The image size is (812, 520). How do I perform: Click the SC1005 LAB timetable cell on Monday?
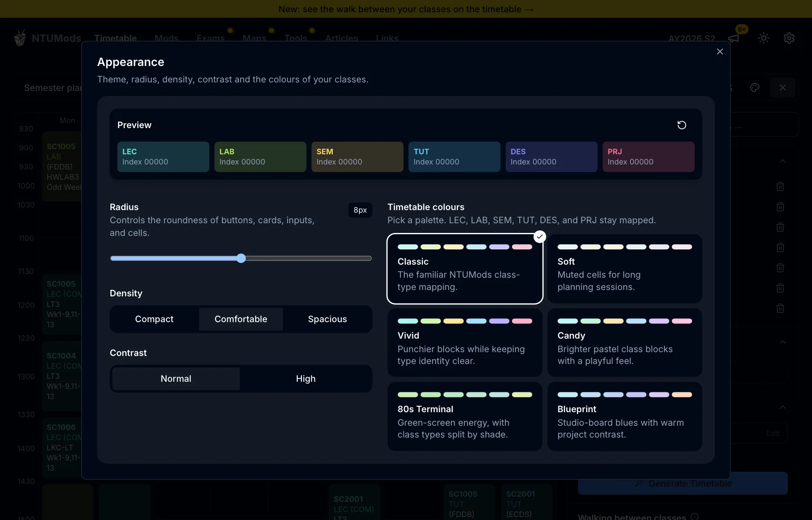click(62, 167)
